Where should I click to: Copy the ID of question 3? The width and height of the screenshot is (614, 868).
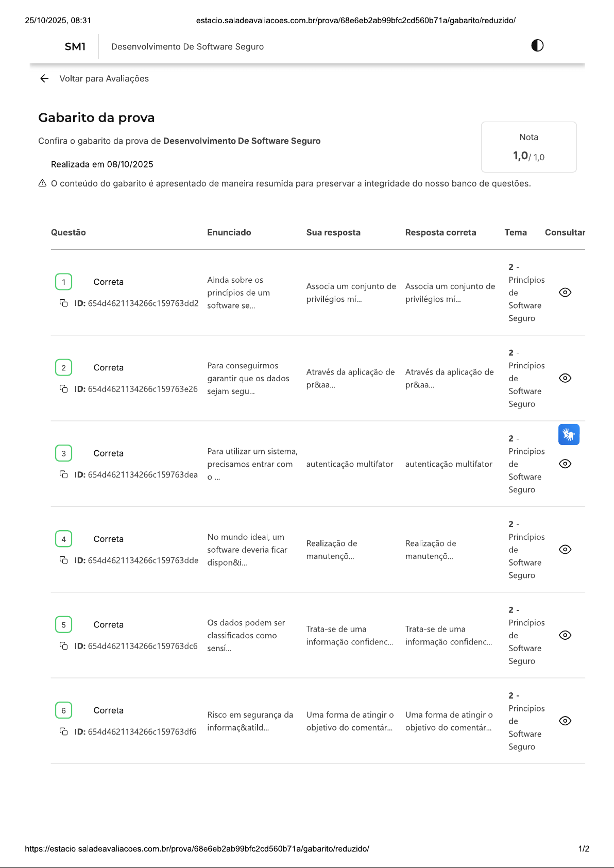(64, 474)
